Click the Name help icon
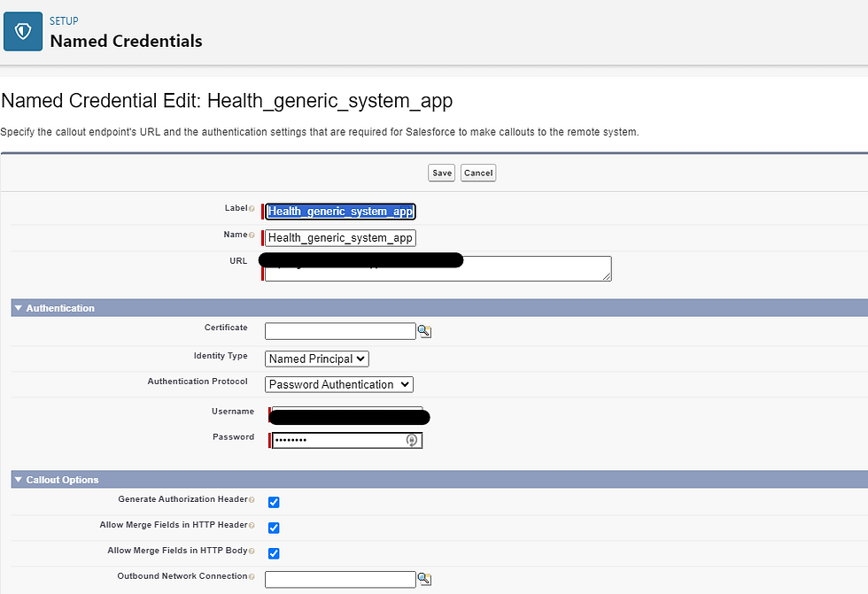868x594 pixels. [x=252, y=235]
